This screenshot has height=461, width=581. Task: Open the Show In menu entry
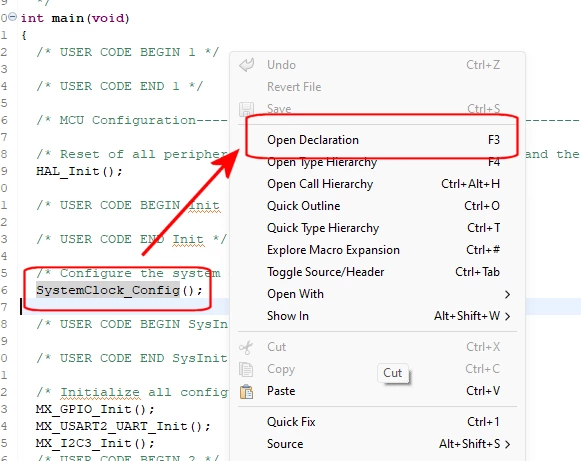point(377,316)
